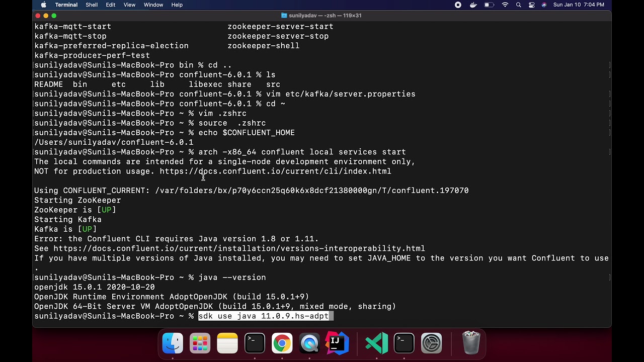Open the Docker whale menu bar icon
The width and height of the screenshot is (644, 362).
click(x=473, y=5)
